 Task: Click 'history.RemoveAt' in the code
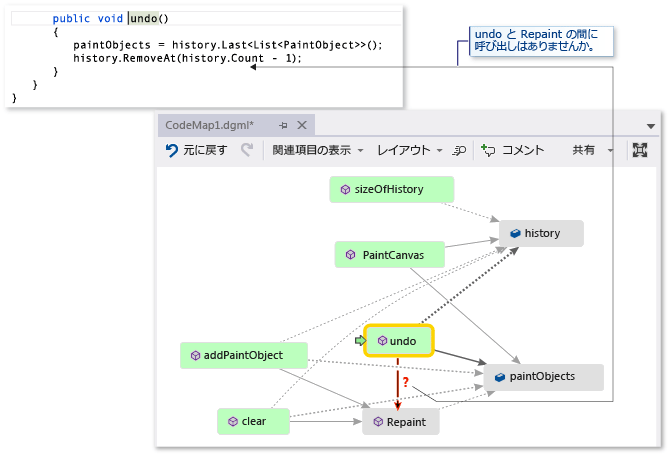[x=124, y=58]
